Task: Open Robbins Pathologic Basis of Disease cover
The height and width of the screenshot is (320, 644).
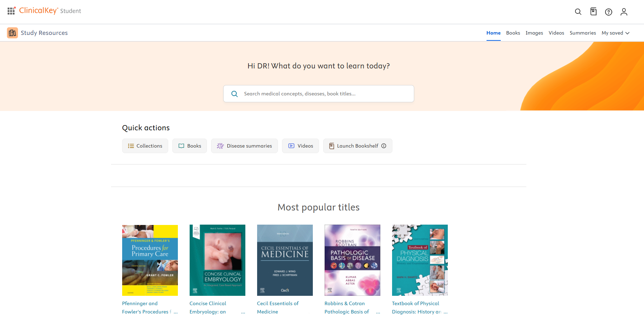Action: tap(352, 260)
